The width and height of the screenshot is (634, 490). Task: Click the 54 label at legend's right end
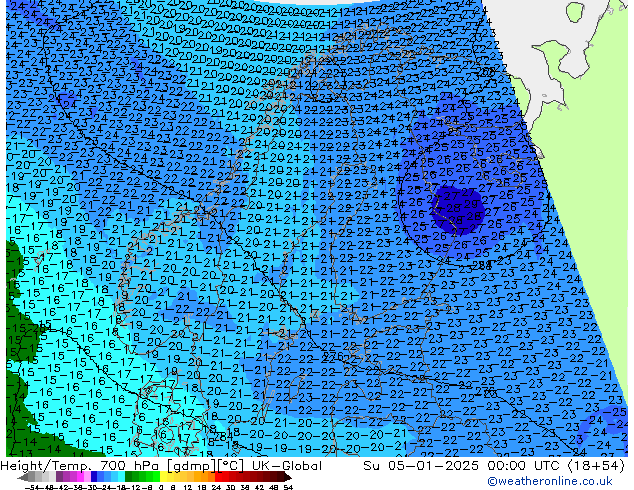point(289,486)
